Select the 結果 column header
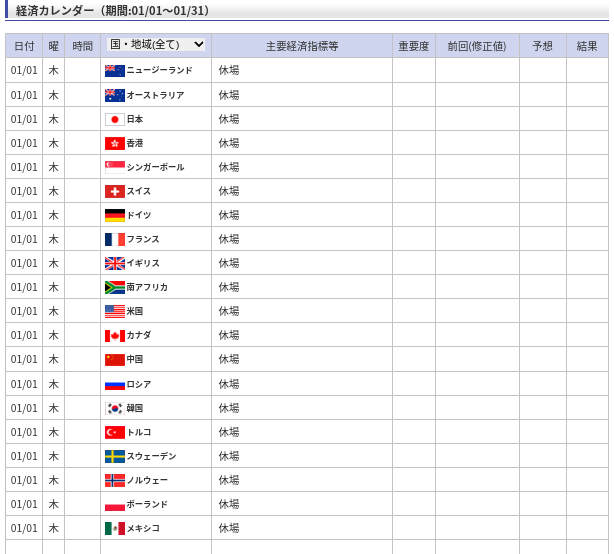614x554 pixels. 587,46
